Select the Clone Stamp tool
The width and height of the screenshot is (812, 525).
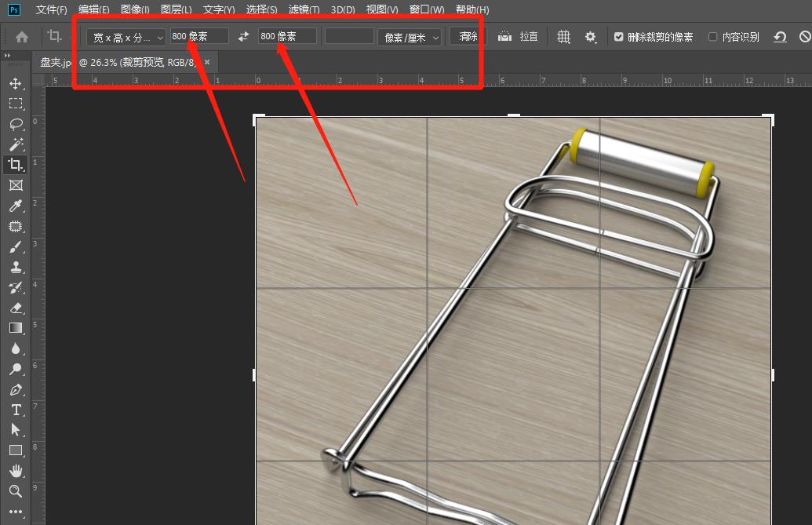[x=16, y=267]
